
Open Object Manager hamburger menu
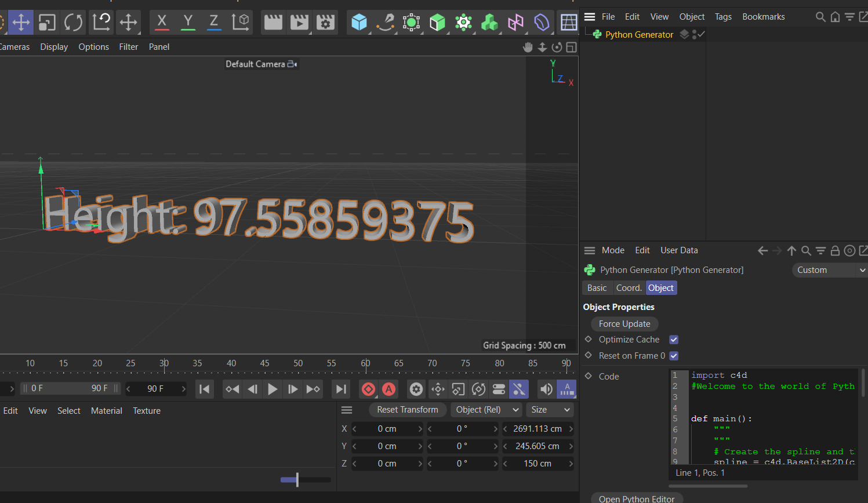590,17
